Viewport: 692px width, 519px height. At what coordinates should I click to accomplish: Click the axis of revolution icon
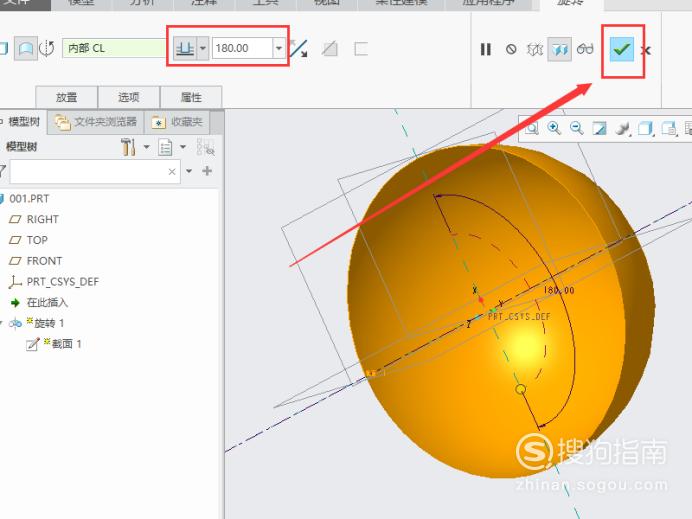coord(46,48)
